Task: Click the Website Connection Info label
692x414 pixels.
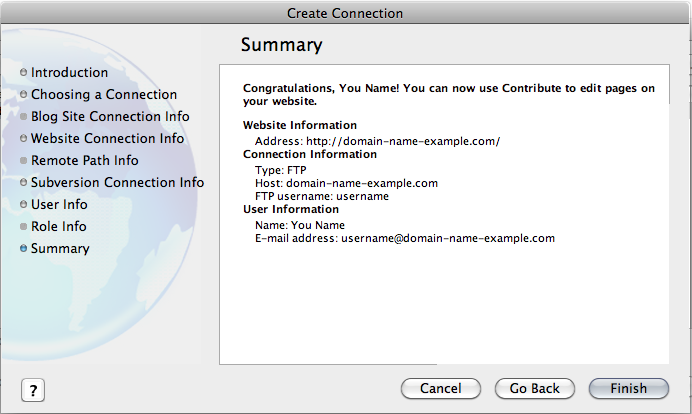Action: point(107,139)
